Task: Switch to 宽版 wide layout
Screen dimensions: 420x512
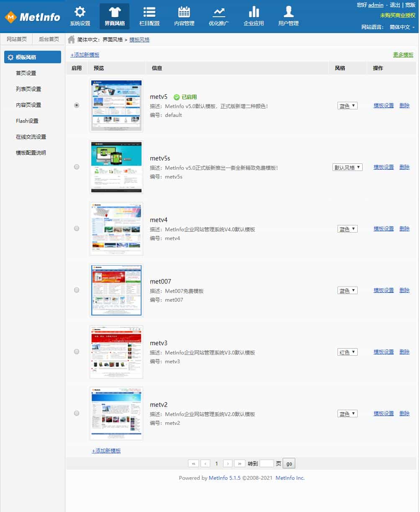Action: pos(410,5)
